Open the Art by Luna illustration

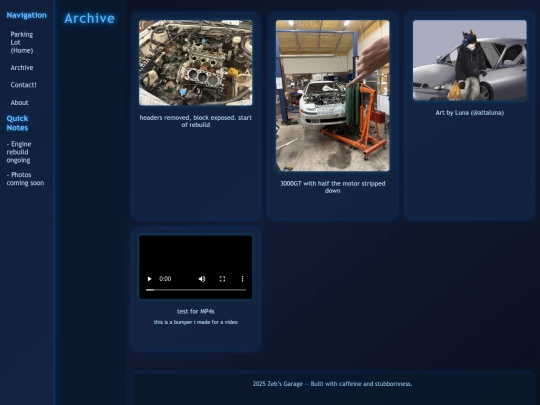[x=470, y=60]
